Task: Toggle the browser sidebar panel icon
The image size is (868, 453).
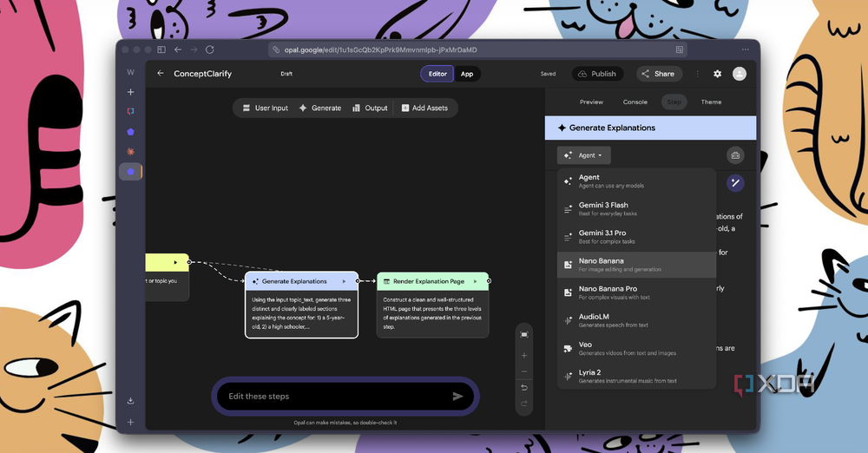Action: click(161, 49)
